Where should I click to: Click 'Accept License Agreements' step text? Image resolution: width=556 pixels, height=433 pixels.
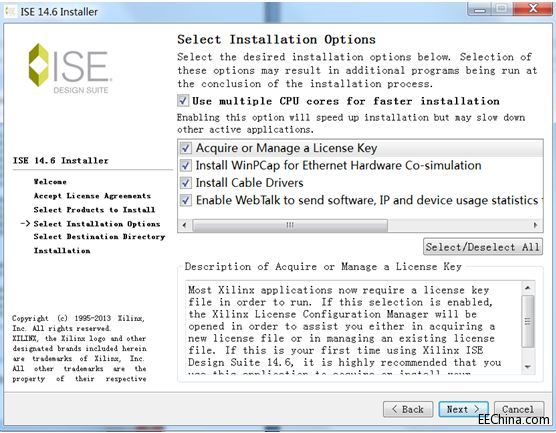pyautogui.click(x=92, y=196)
